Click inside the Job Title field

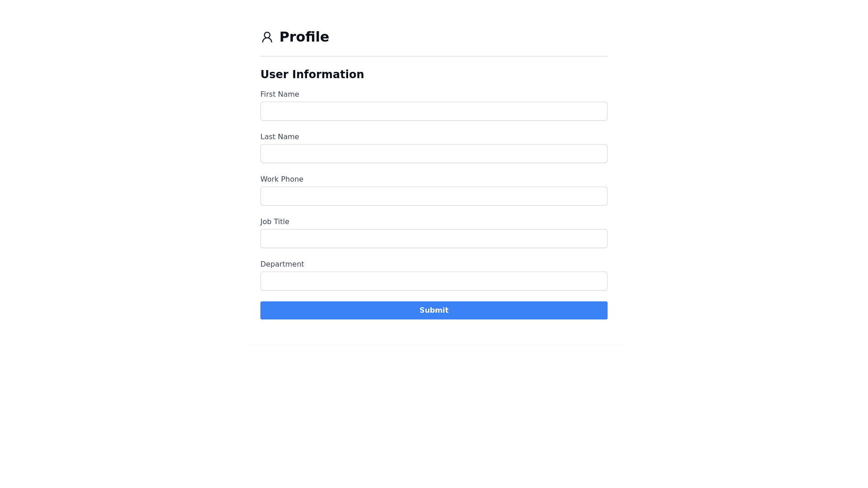pyautogui.click(x=434, y=239)
